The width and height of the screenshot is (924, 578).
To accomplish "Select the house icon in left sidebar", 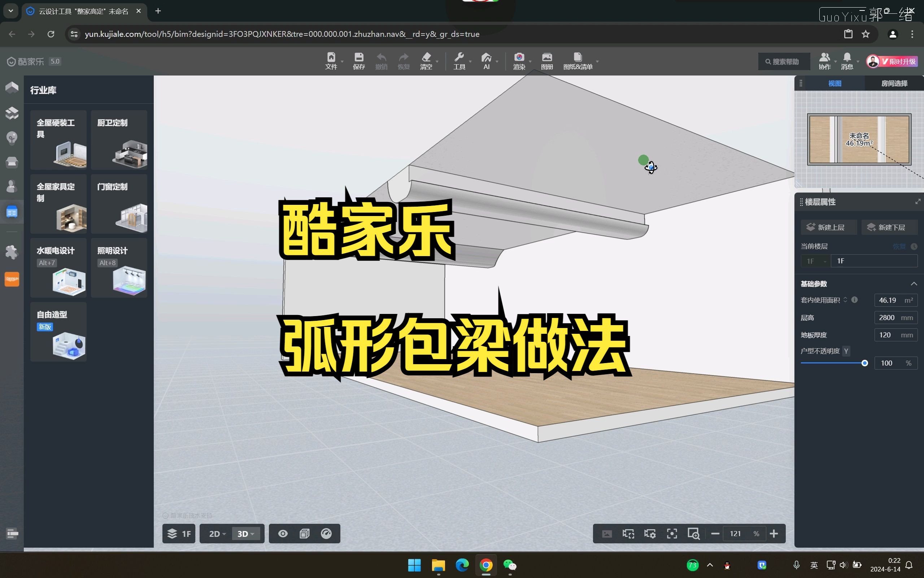I will [x=12, y=87].
